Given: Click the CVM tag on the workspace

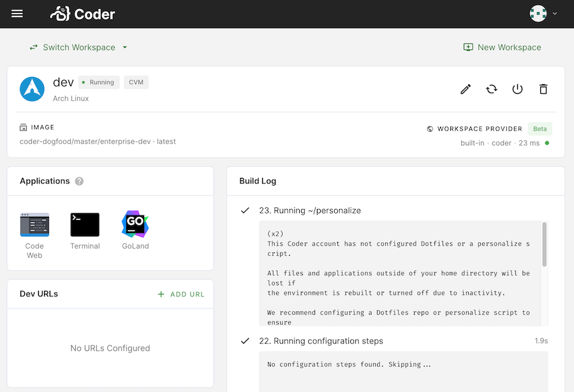Looking at the screenshot, I should pos(136,82).
